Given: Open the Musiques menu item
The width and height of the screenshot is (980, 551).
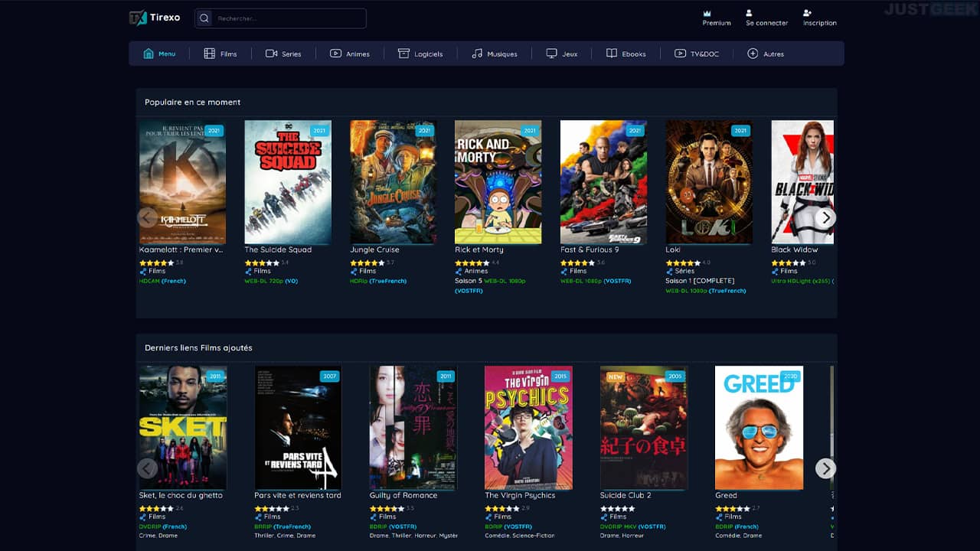Looking at the screenshot, I should coord(495,54).
